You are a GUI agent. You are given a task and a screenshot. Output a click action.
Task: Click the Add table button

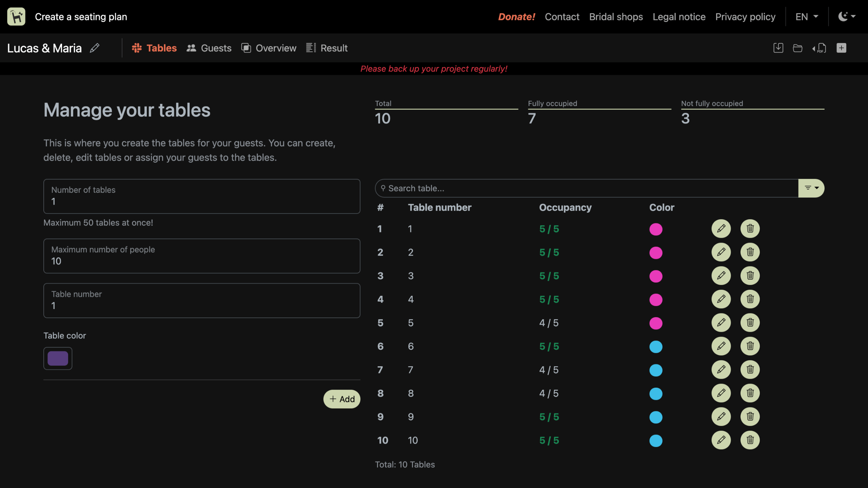342,399
